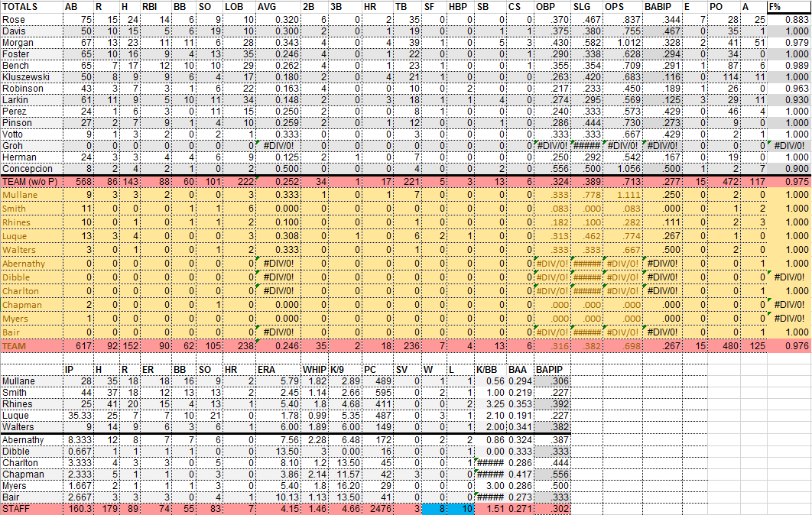
Task: Select the LOB column header
Action: click(x=239, y=7)
